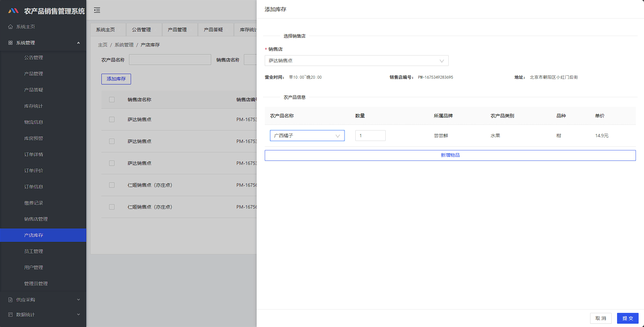This screenshot has width=644, height=327.
Task: Open 系统主页 in sidebar
Action: [43, 27]
